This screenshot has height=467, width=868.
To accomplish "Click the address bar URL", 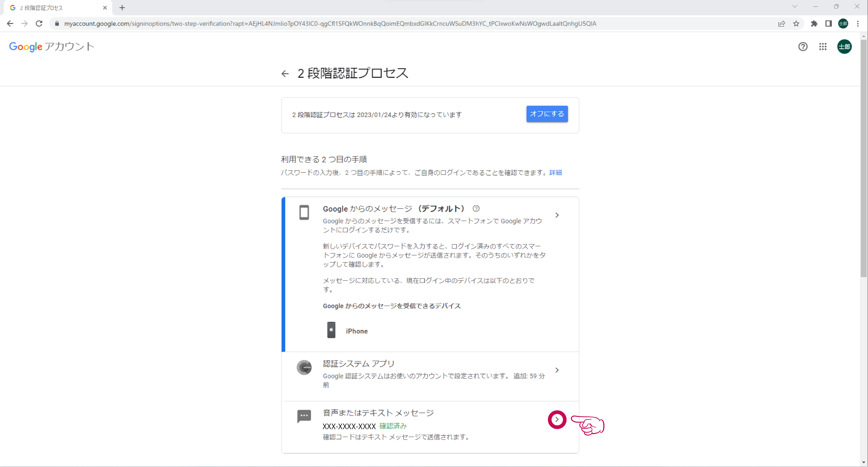I will [330, 24].
